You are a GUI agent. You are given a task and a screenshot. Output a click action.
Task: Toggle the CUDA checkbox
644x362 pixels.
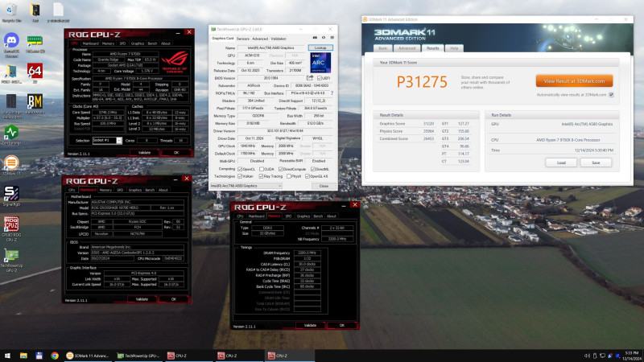point(262,169)
